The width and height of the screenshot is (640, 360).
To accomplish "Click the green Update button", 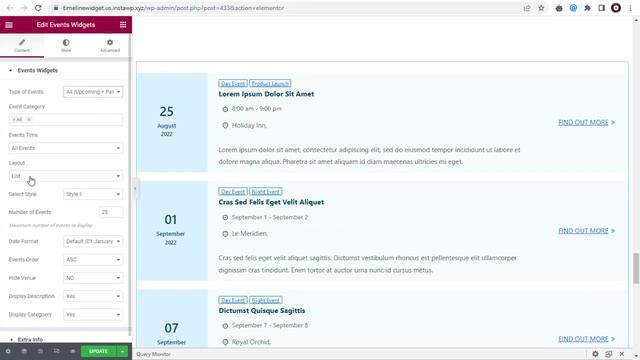I will pos(98,351).
